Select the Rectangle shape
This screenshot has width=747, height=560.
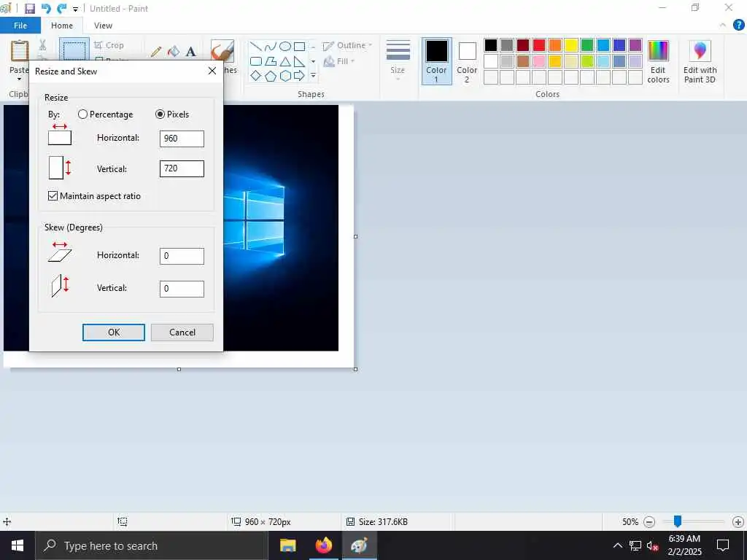[299, 47]
